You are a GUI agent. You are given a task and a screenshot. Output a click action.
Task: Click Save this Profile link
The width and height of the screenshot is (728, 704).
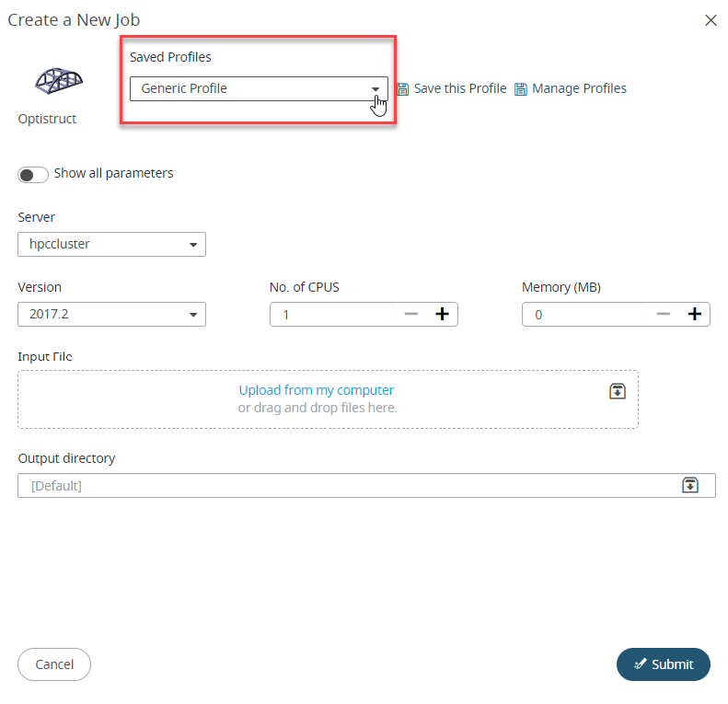[459, 89]
